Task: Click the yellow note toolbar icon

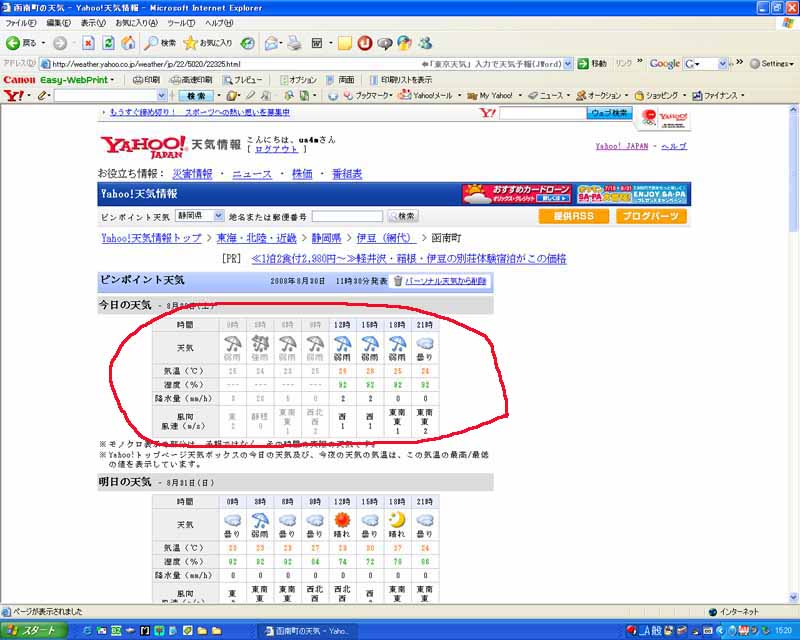Action: point(345,43)
